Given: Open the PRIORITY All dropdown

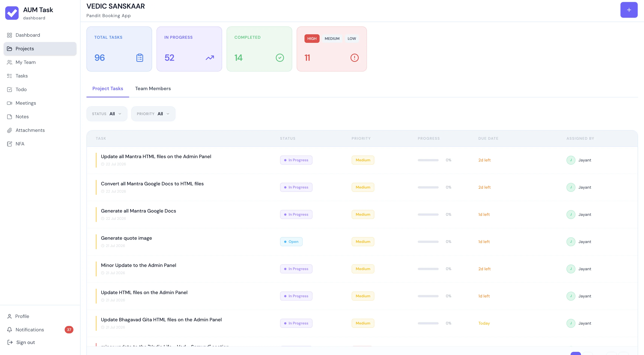Looking at the screenshot, I should (153, 114).
